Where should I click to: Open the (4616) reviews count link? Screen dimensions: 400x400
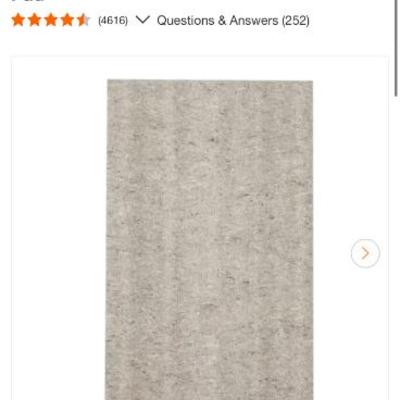(113, 21)
